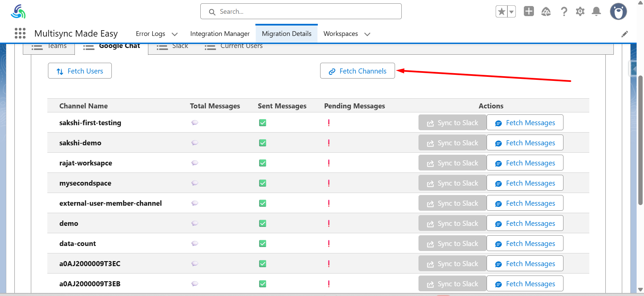Click pending alert icon for external-user-member-channel
644x296 pixels.
click(329, 203)
